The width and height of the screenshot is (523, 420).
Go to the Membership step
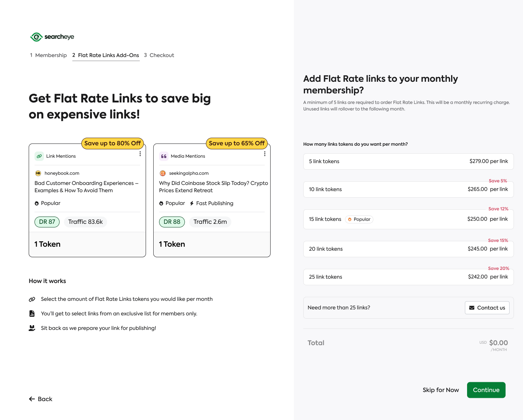[48, 55]
